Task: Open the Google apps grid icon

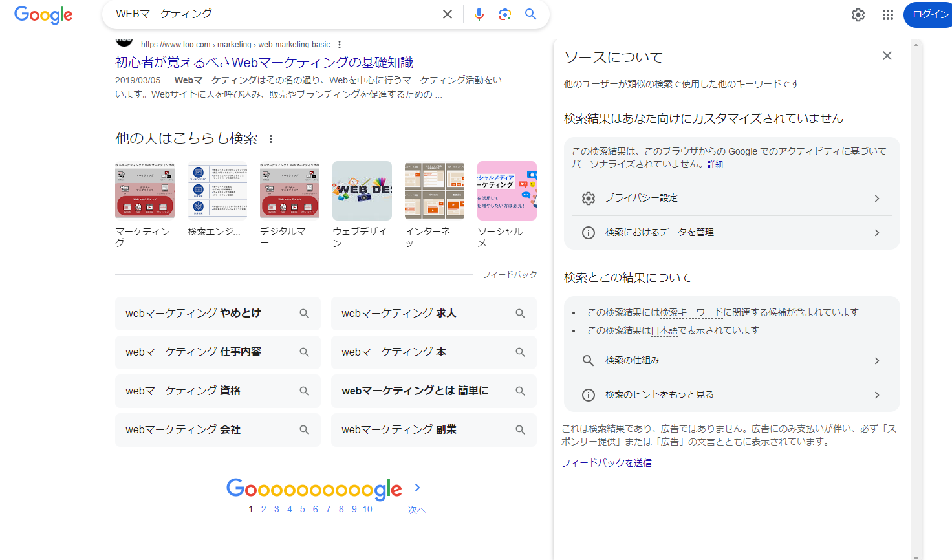Action: (x=888, y=15)
